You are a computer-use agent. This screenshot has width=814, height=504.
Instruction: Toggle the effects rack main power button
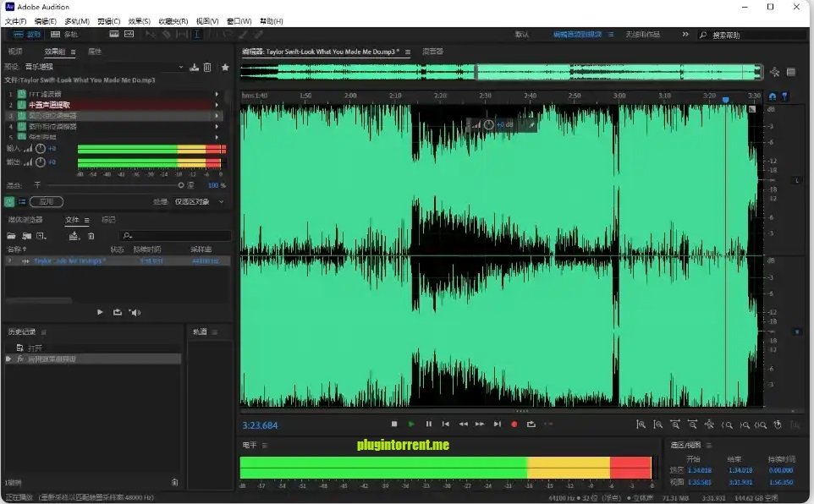[x=9, y=201]
